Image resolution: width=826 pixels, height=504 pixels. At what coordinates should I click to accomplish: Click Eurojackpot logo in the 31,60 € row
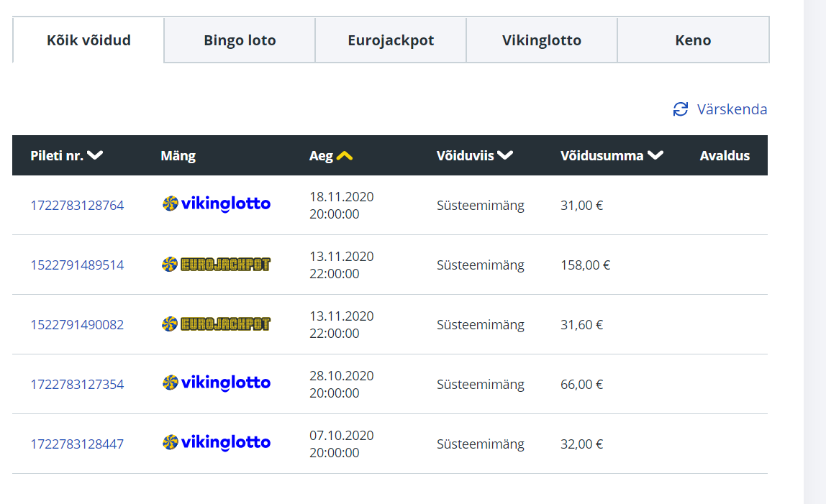pos(217,324)
